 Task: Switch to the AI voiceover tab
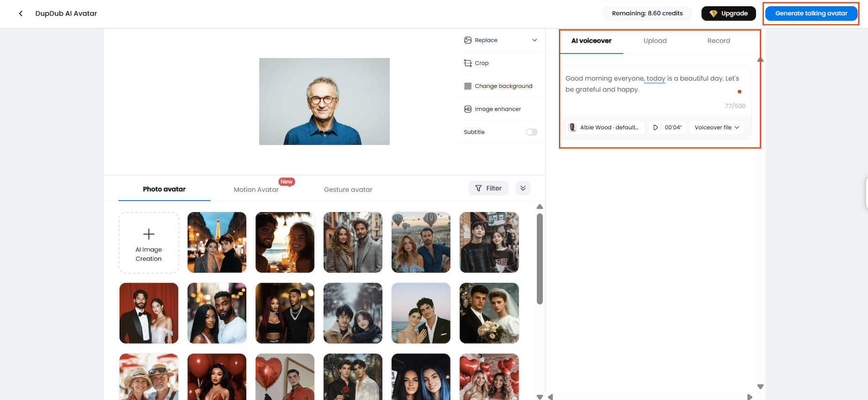point(591,41)
